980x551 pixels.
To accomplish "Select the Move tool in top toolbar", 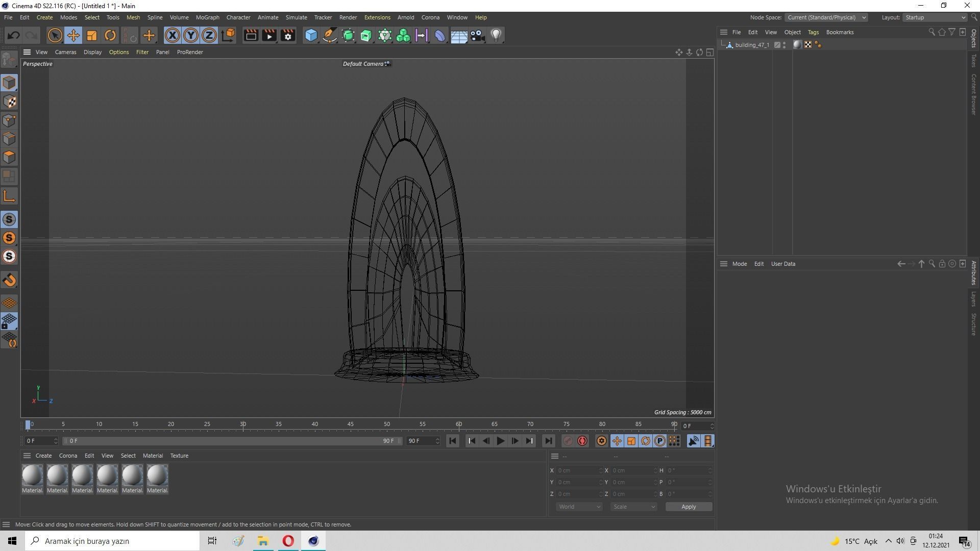I will click(x=73, y=35).
